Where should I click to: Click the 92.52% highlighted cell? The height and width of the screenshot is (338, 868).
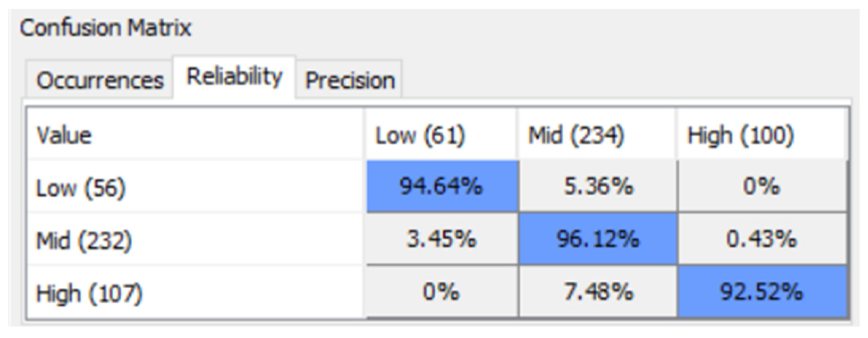tap(761, 292)
